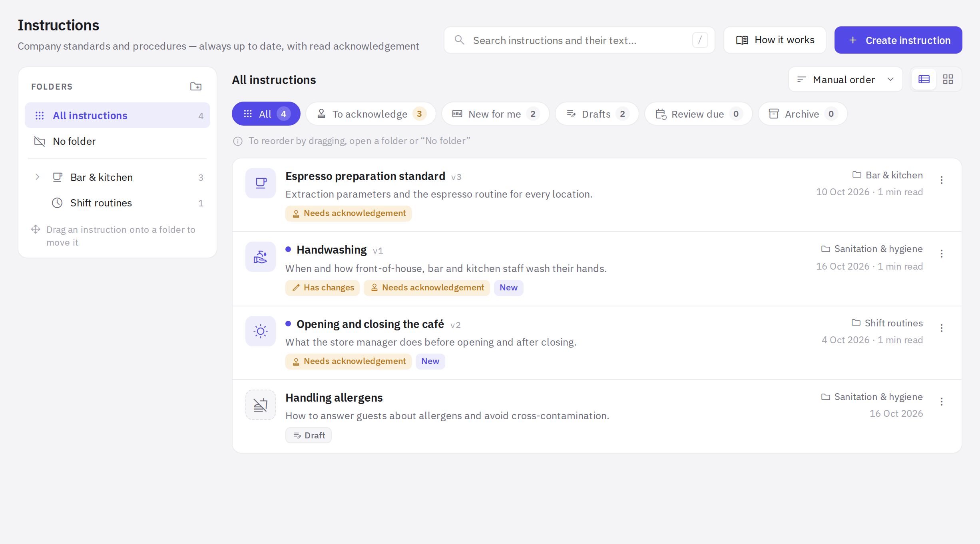Click the Handwashing instruction hand icon

click(x=261, y=257)
